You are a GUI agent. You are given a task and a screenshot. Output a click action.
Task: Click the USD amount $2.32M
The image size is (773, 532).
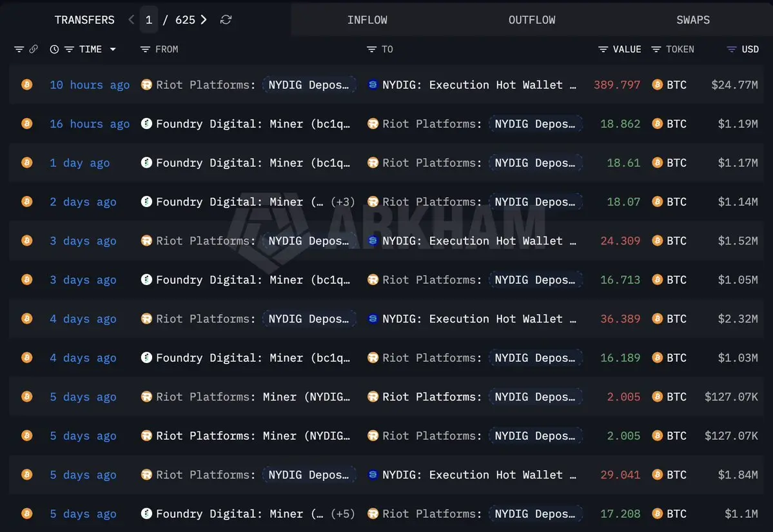(x=738, y=319)
